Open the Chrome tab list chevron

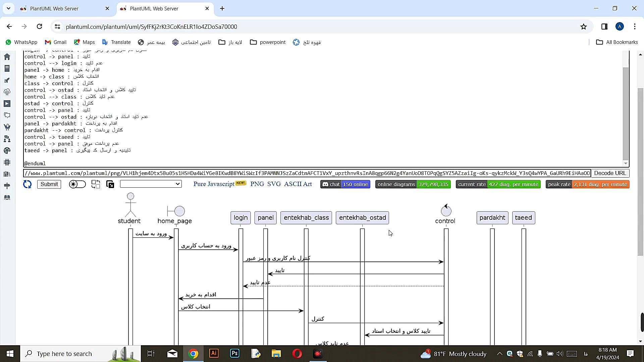coord(8,8)
